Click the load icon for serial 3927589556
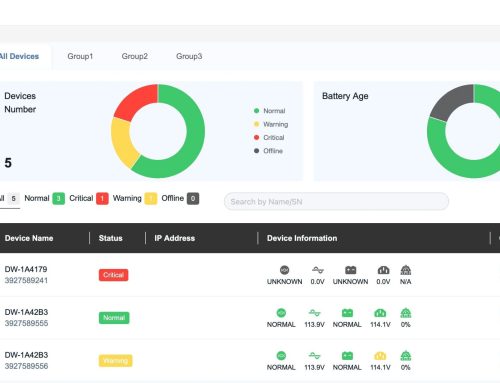This screenshot has width=500, height=383. (406, 356)
